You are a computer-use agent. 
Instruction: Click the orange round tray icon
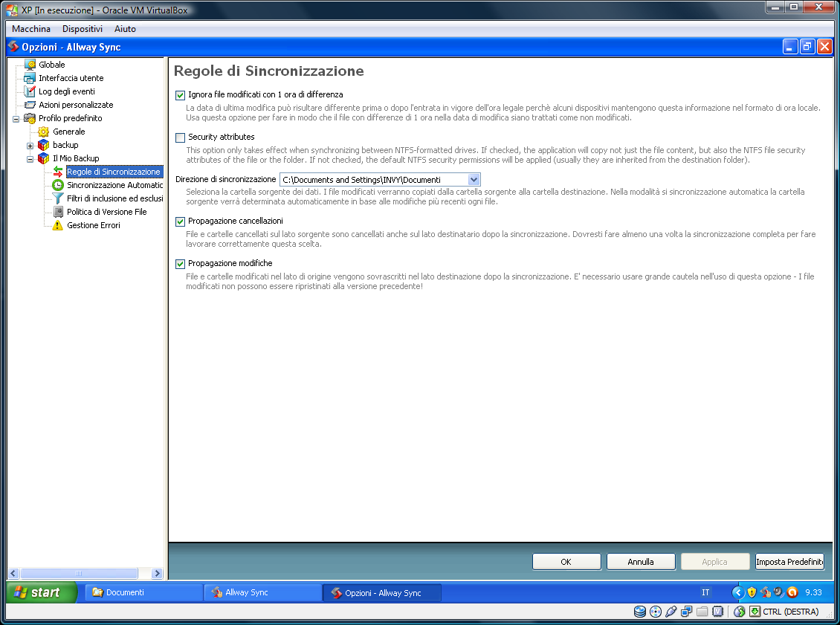pyautogui.click(x=792, y=592)
